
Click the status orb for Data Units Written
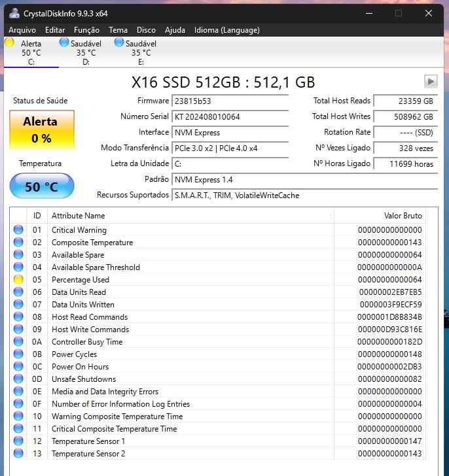[x=18, y=304]
